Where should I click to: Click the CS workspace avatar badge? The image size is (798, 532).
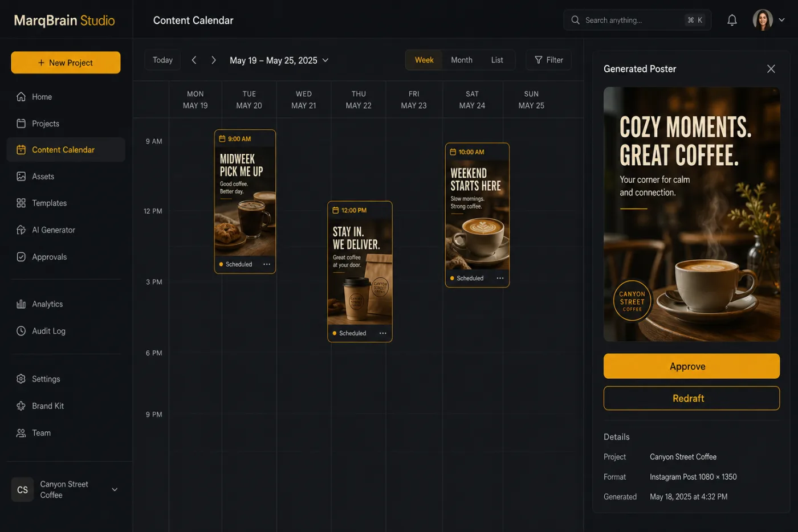tap(22, 490)
